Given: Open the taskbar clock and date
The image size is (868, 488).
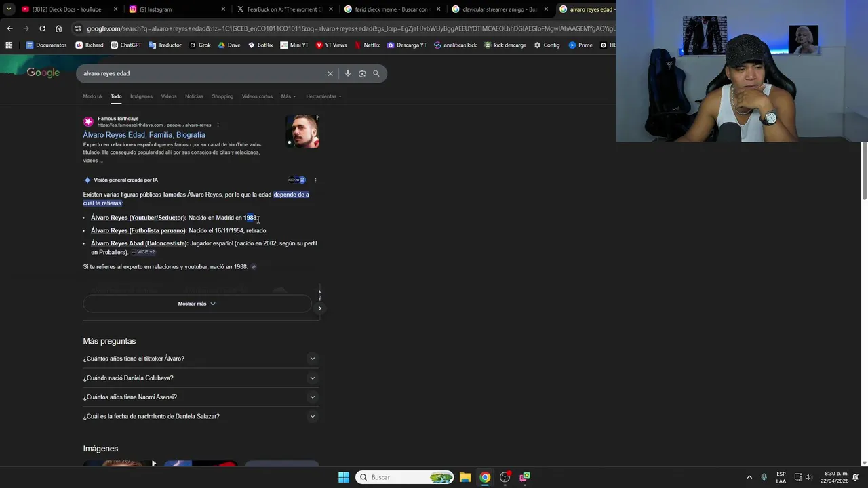Looking at the screenshot, I should click(834, 477).
